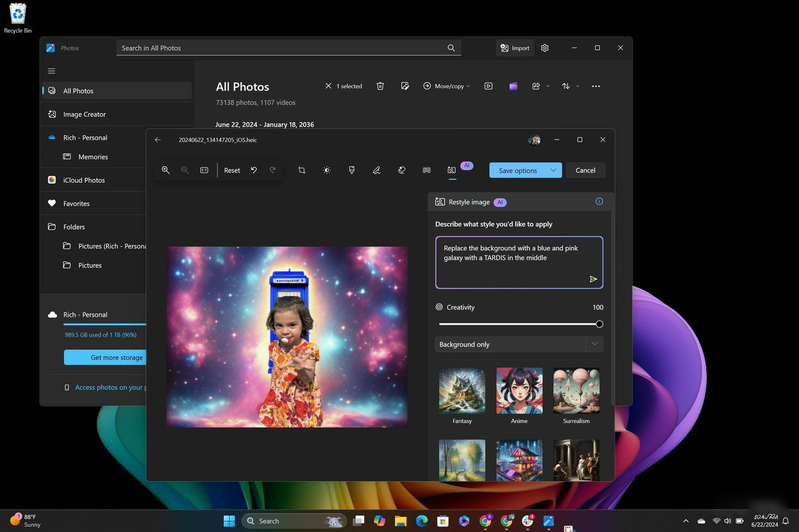Send the restyle prompt with the arrow
The width and height of the screenshot is (799, 532).
593,279
